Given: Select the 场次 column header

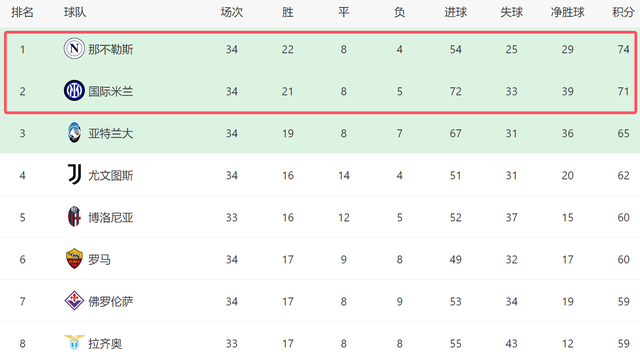Looking at the screenshot, I should pos(232,12).
